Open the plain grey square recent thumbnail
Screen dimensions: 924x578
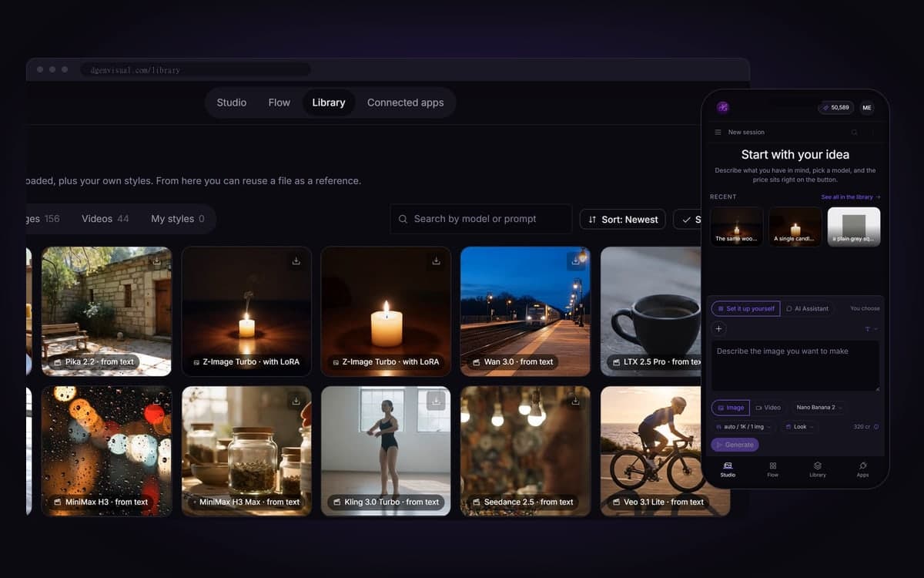[x=854, y=227]
